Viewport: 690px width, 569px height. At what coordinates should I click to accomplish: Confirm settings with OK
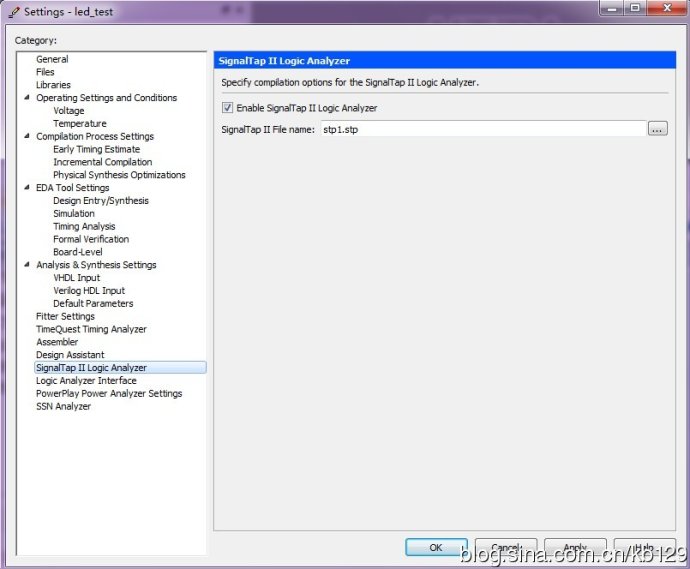[x=436, y=547]
